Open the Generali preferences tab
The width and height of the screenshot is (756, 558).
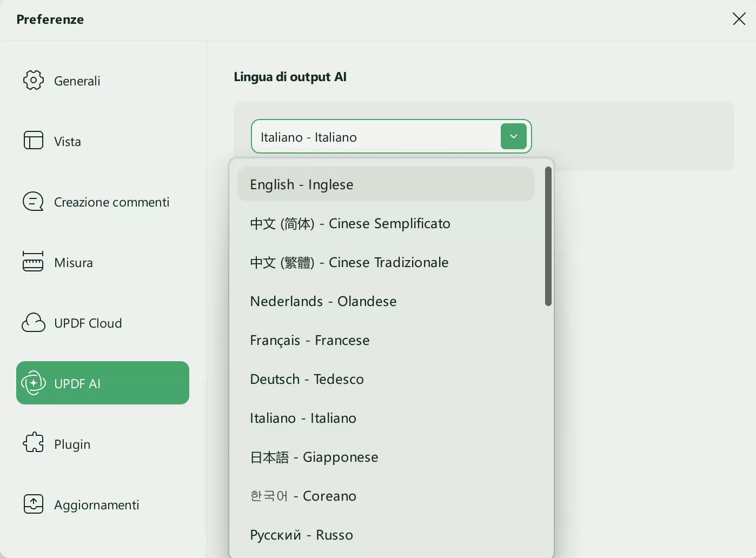point(103,81)
